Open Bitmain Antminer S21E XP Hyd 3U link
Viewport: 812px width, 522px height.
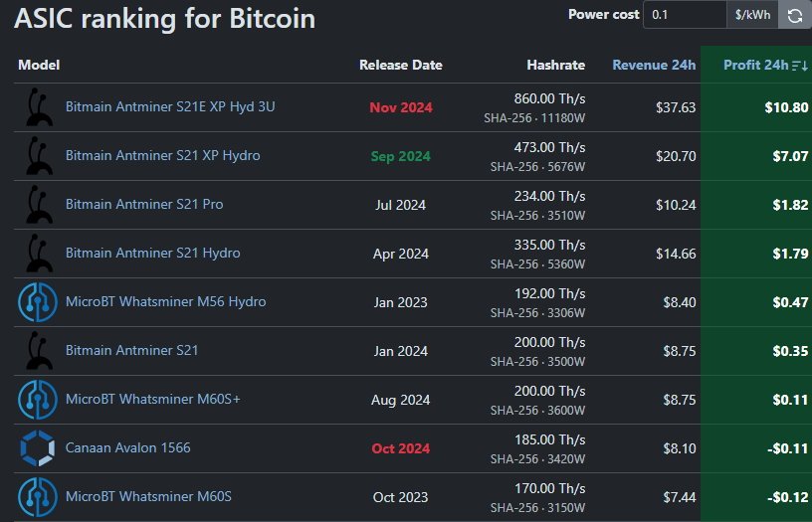[x=170, y=106]
